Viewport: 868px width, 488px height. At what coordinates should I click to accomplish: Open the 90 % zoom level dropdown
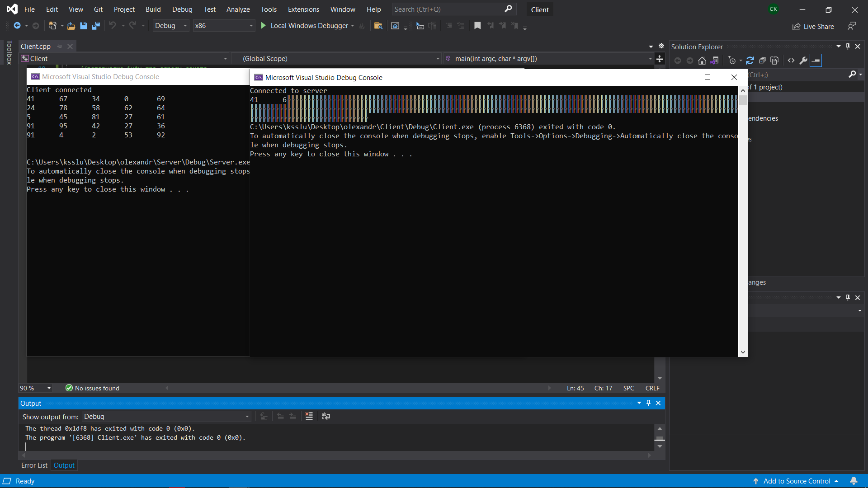click(36, 388)
